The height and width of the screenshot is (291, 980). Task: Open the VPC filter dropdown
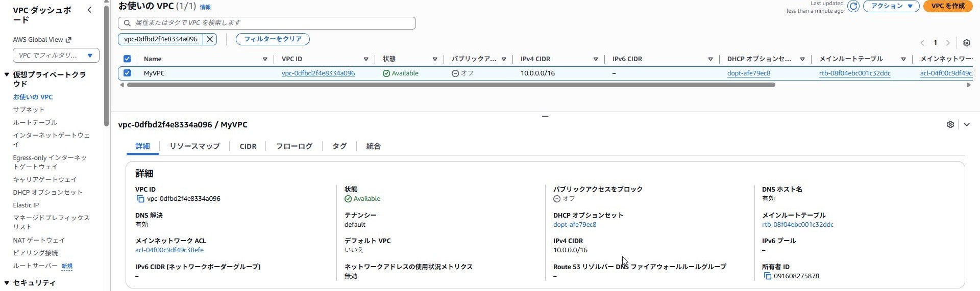tap(56, 56)
